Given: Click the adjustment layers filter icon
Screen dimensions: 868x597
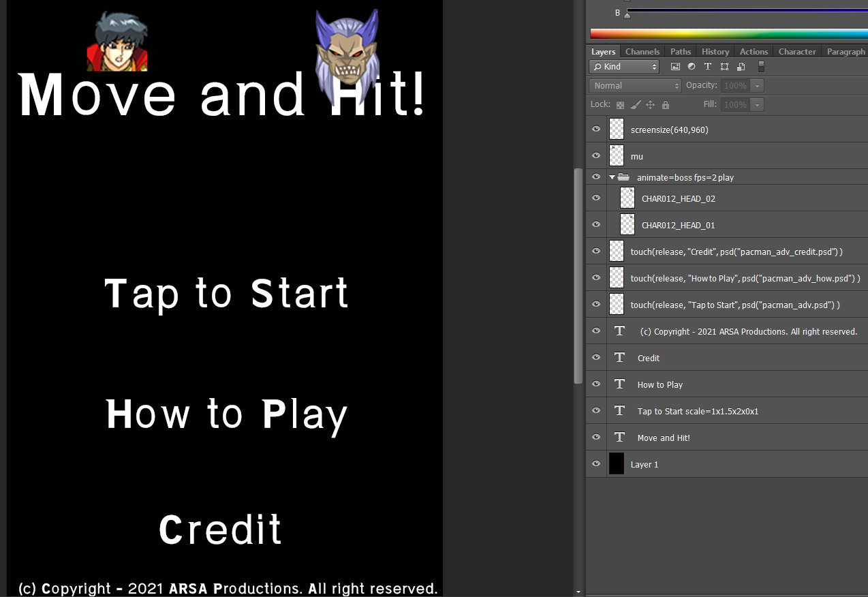Looking at the screenshot, I should 691,66.
